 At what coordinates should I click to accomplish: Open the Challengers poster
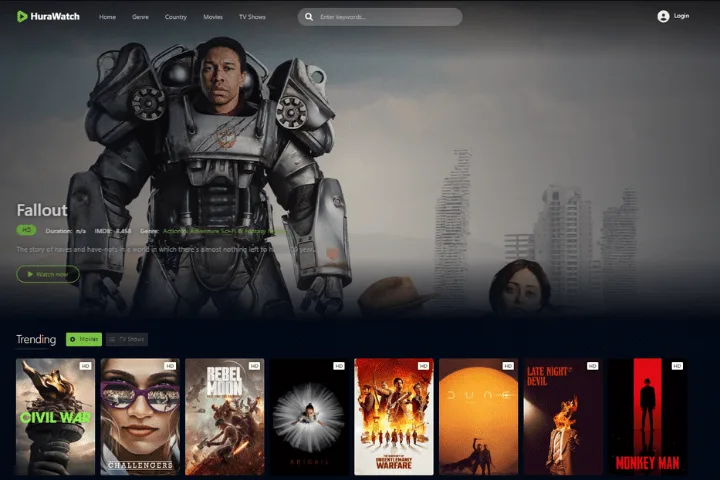pos(140,417)
